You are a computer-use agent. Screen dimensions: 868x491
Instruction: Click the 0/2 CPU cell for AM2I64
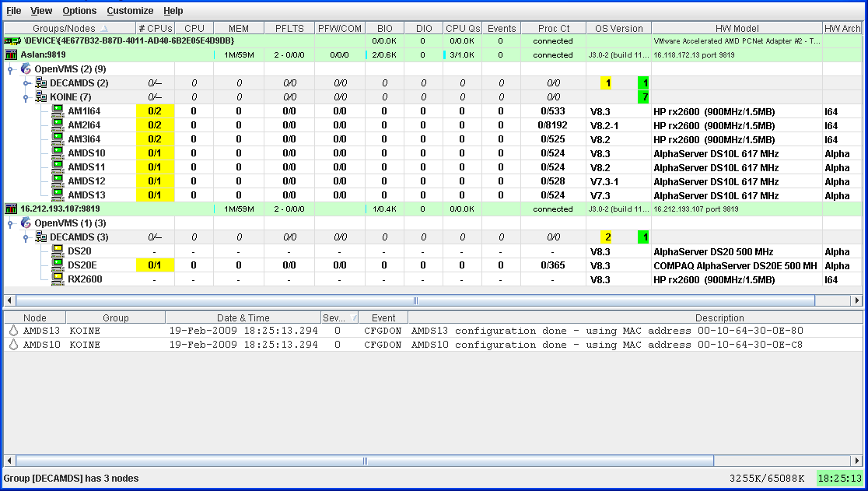pos(155,125)
